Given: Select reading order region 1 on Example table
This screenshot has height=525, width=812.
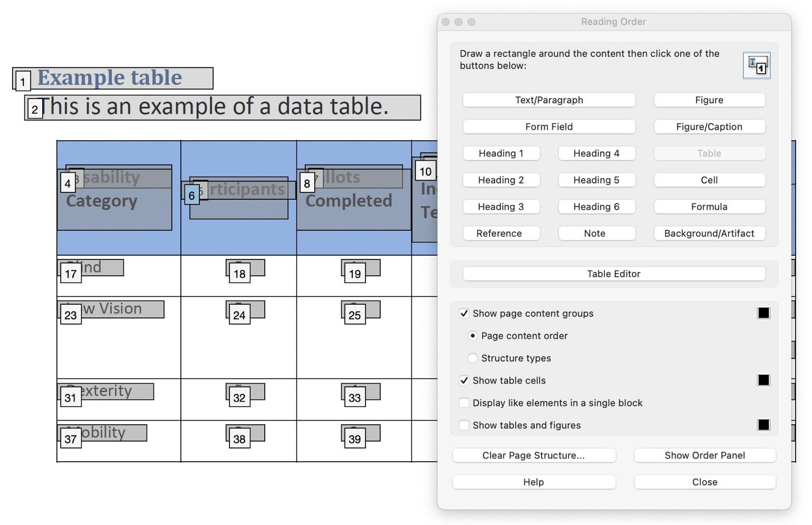Looking at the screenshot, I should pos(22,82).
